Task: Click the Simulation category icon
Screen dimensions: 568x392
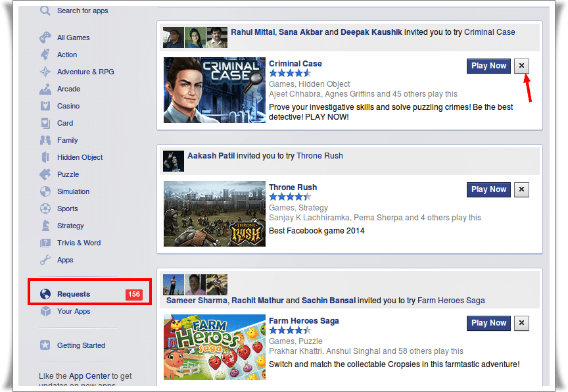Action: [45, 191]
